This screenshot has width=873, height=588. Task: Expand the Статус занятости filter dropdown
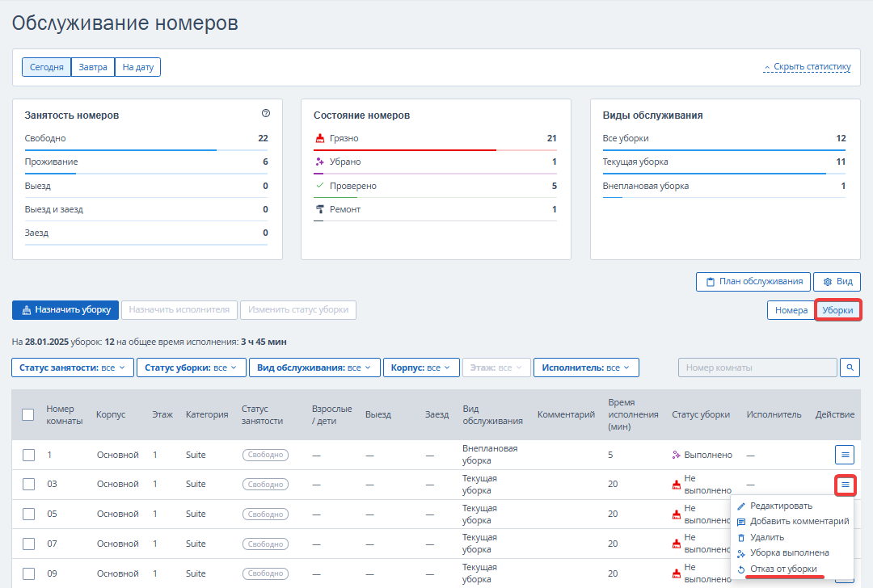[73, 367]
